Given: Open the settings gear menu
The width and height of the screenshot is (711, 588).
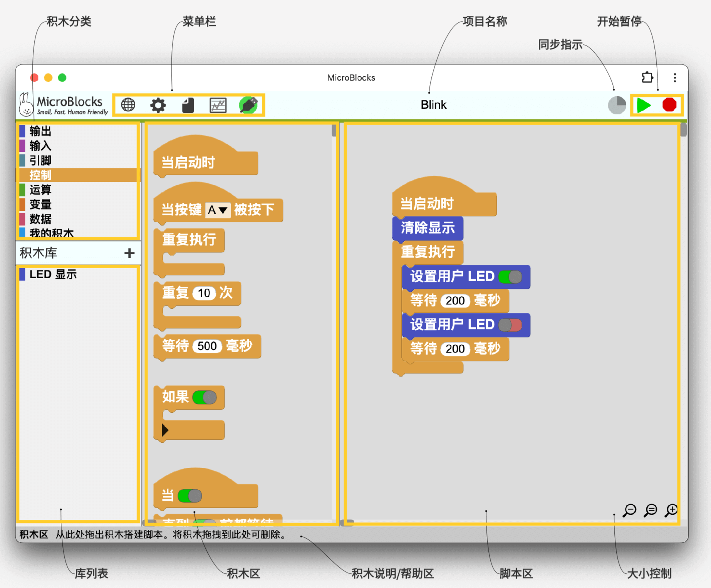Looking at the screenshot, I should tap(158, 105).
